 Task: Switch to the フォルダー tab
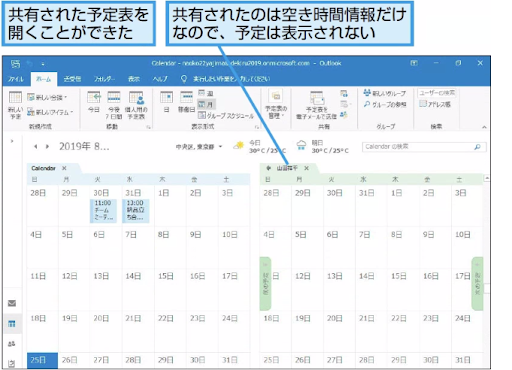click(x=104, y=79)
